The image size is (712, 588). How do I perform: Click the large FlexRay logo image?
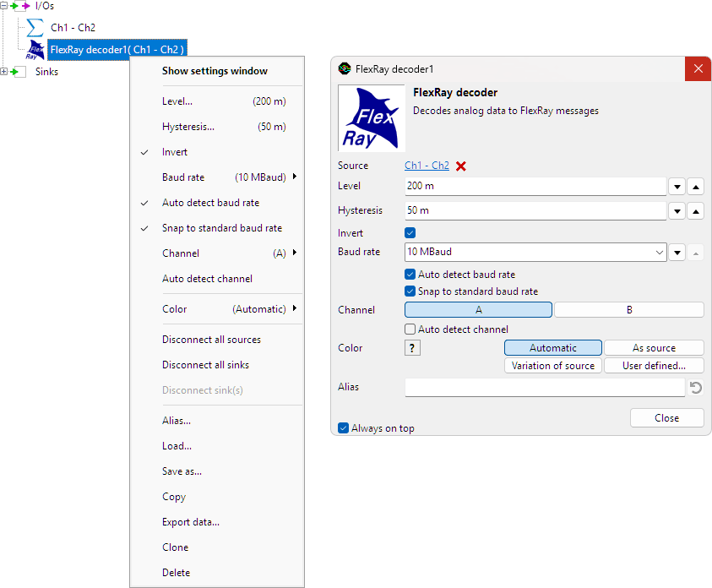372,118
